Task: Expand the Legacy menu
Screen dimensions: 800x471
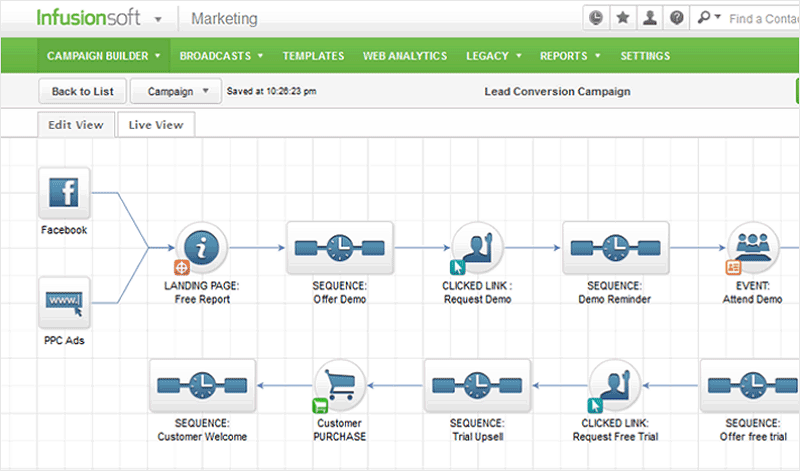Action: (493, 56)
